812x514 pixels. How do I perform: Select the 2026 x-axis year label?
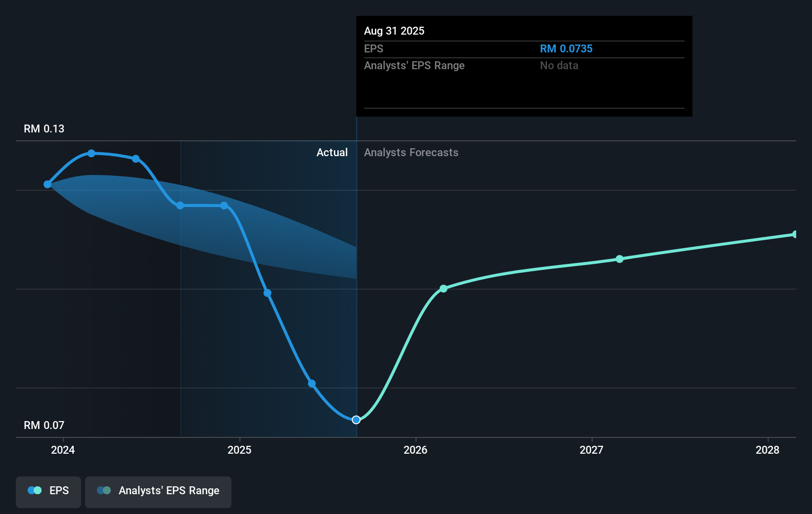click(415, 450)
